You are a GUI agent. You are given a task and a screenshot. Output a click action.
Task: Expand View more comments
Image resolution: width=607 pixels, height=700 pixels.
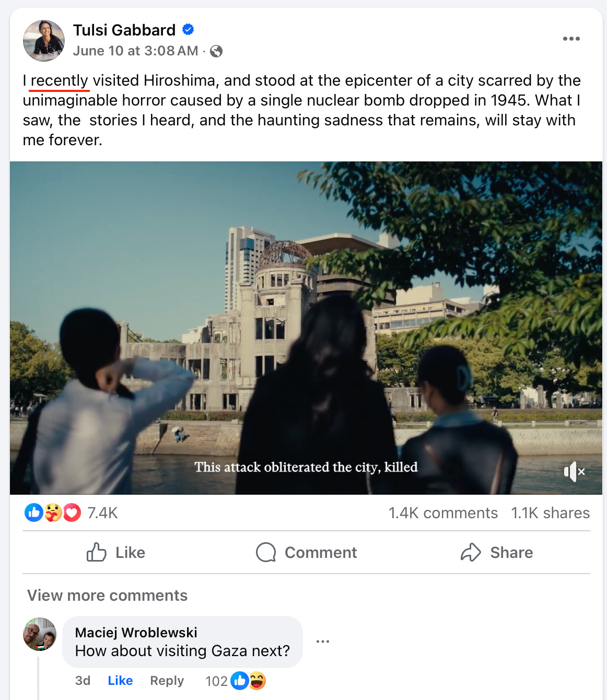click(x=107, y=596)
